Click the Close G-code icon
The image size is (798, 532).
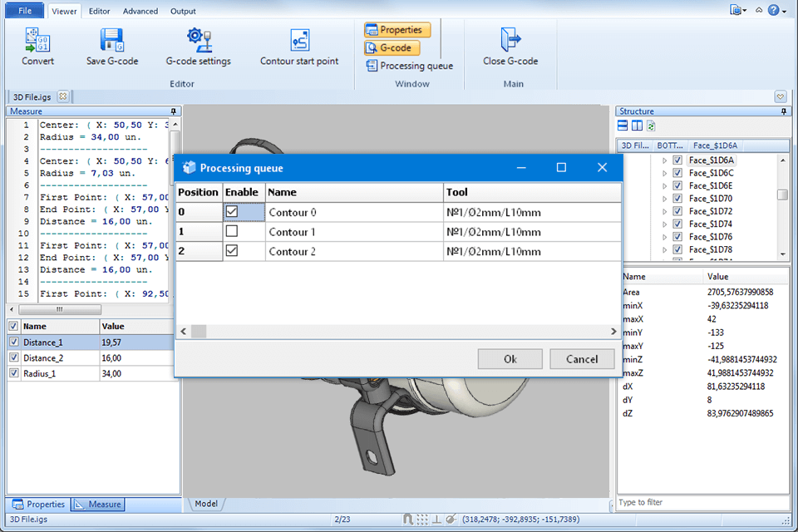(510, 41)
